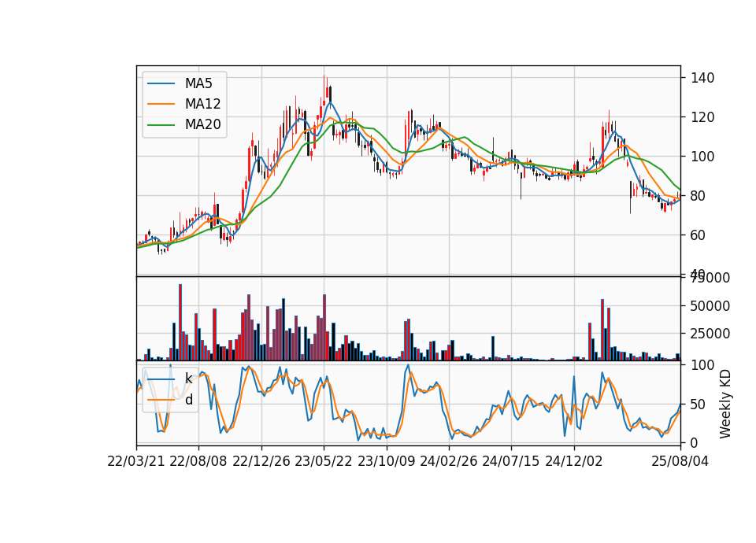Click the green MA20 legend line sample

tap(161, 124)
